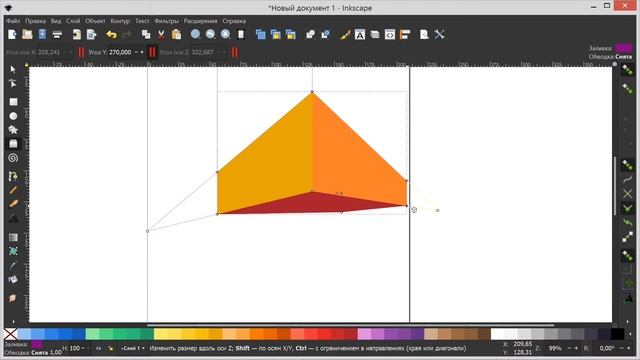640x360 pixels.
Task: Select the Rectangle tool
Action: [13, 102]
